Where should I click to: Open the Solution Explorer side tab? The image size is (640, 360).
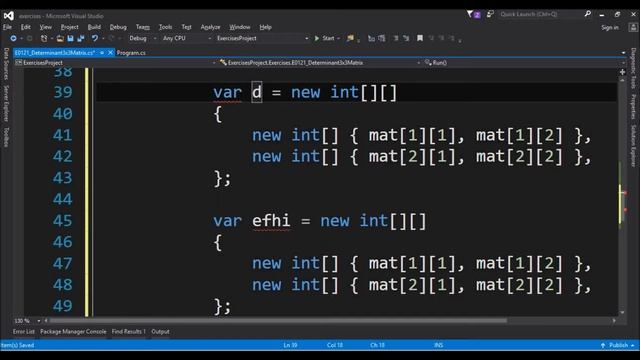633,146
